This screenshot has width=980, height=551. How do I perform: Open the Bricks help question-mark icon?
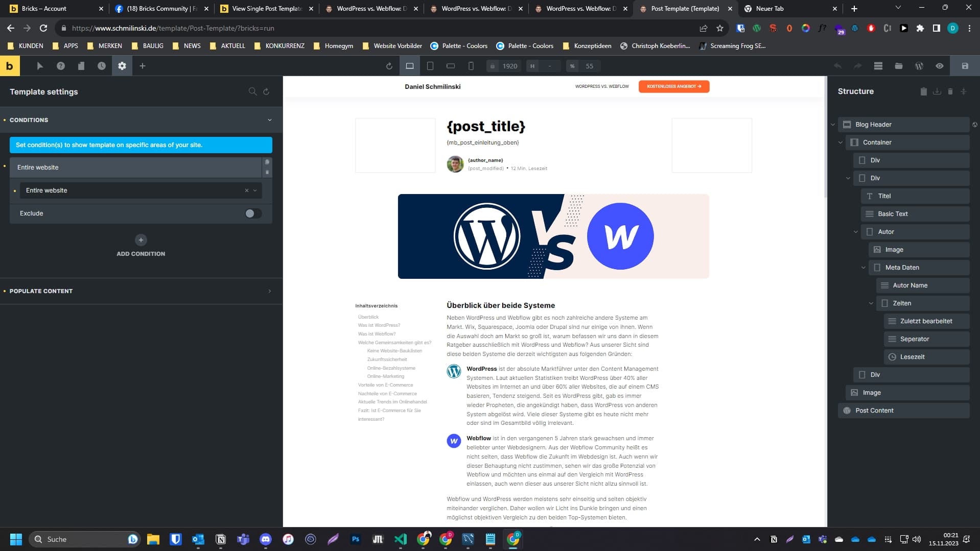(x=61, y=66)
